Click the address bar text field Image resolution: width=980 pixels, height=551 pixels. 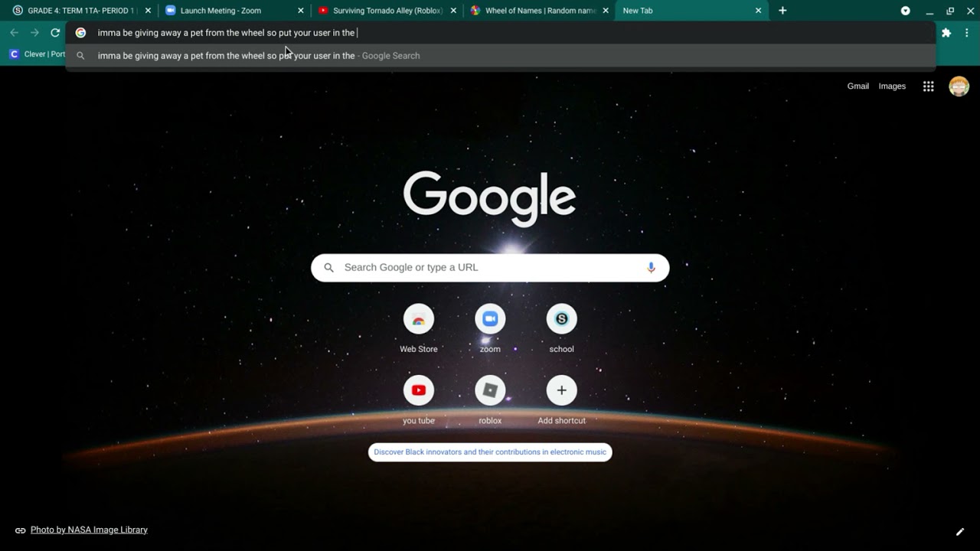(501, 33)
